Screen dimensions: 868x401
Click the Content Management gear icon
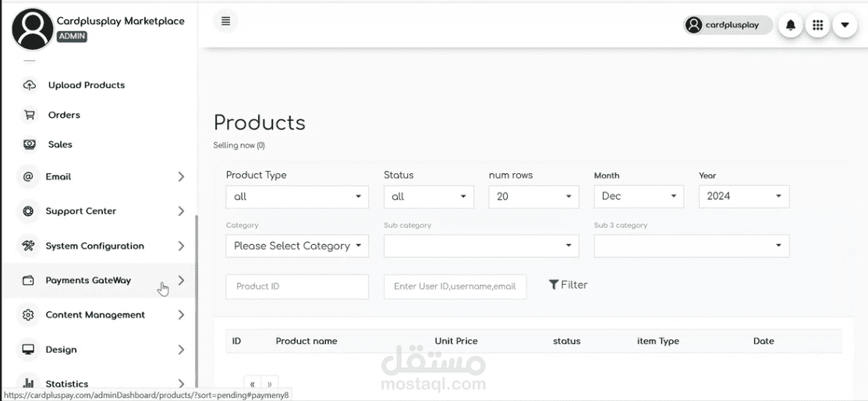tap(29, 315)
